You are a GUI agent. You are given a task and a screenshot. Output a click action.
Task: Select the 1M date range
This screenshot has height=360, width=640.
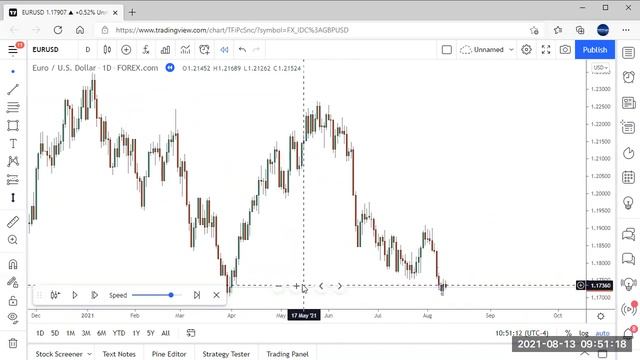[x=71, y=333]
